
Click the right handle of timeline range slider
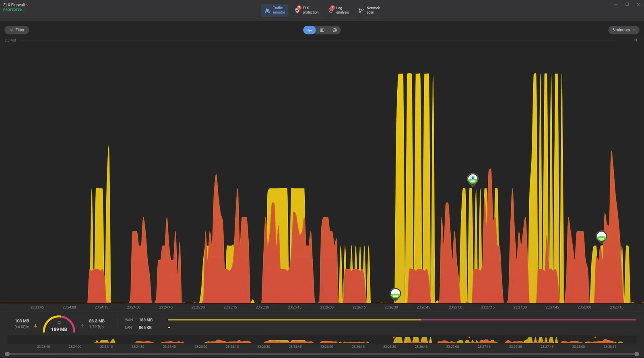[636, 354]
